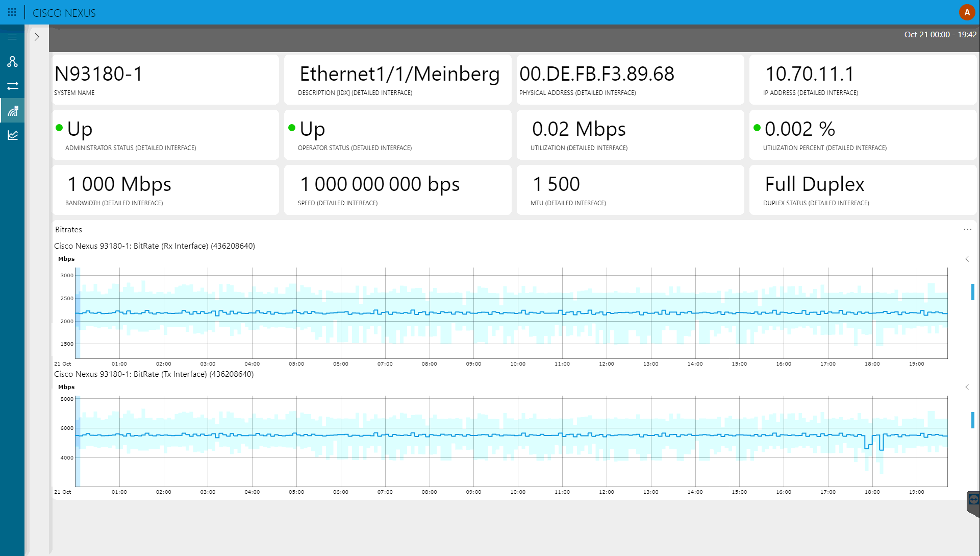
Task: Click the CISCO NEXUS header title
Action: [x=64, y=13]
